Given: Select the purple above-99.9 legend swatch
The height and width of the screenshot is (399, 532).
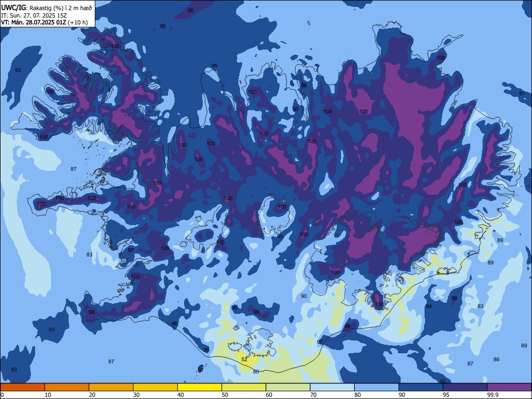Looking at the screenshot, I should point(509,387).
